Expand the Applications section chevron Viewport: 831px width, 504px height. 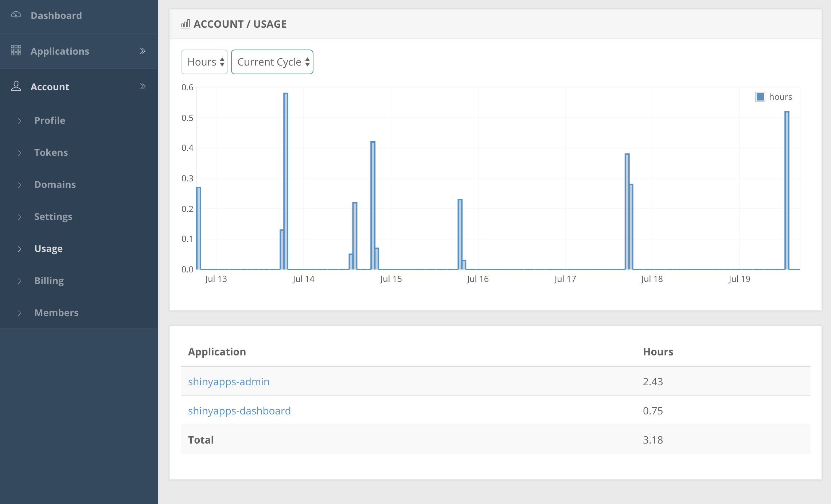(x=143, y=51)
